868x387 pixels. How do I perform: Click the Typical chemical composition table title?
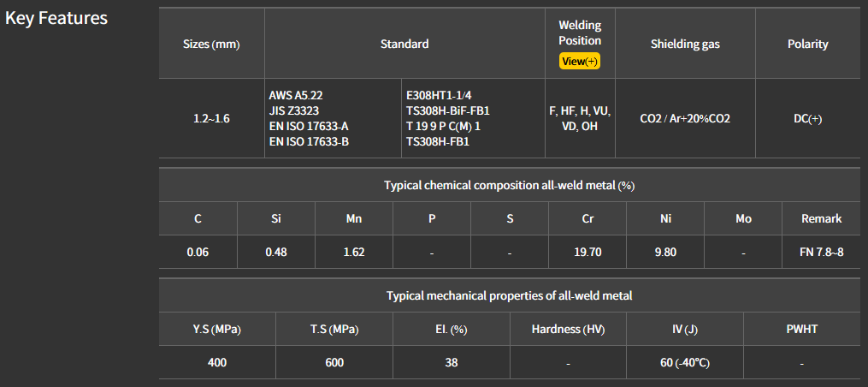point(509,185)
